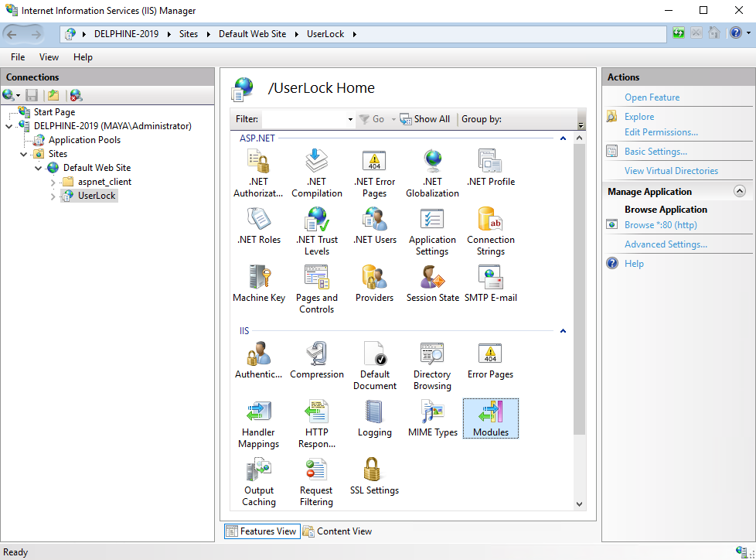Screen dimensions: 756x560
Task: Collapse the Manage Application actions section
Action: tap(739, 191)
